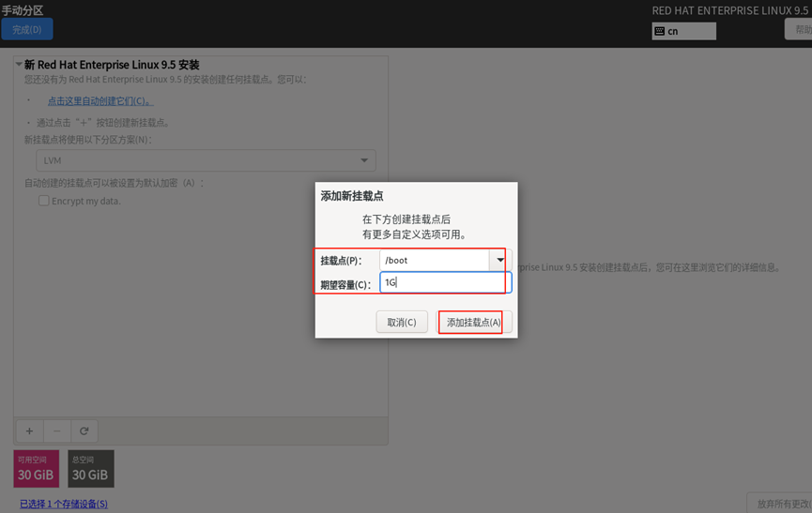Image resolution: width=812 pixels, height=513 pixels.
Task: Click the minus remove mount point icon
Action: click(57, 430)
